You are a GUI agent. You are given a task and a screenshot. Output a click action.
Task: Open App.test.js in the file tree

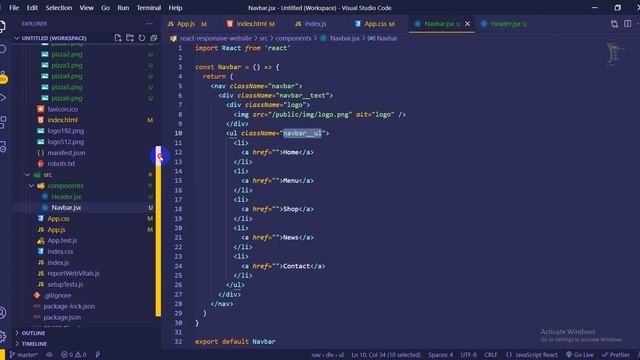click(x=62, y=240)
